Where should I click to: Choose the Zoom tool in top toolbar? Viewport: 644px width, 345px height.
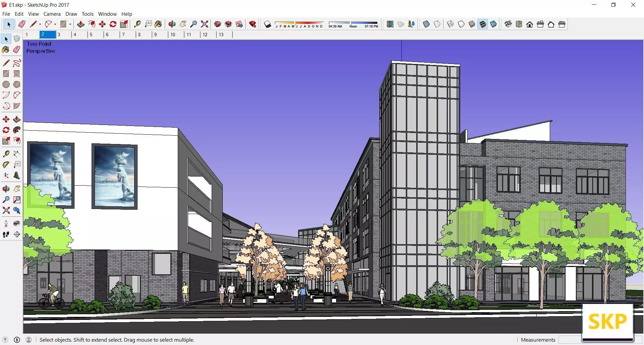pyautogui.click(x=194, y=24)
